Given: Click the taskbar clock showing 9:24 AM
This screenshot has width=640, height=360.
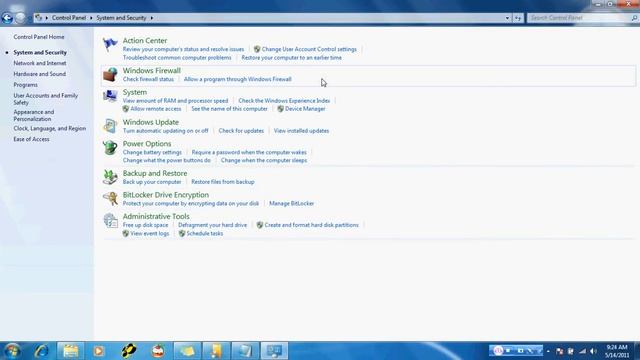Looking at the screenshot, I should pyautogui.click(x=617, y=351).
